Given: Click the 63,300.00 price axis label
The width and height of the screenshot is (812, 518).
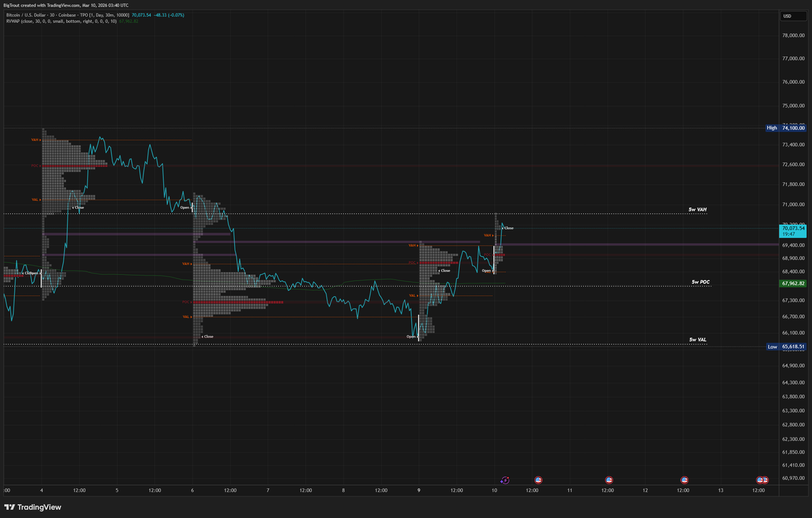Looking at the screenshot, I should tap(793, 411).
